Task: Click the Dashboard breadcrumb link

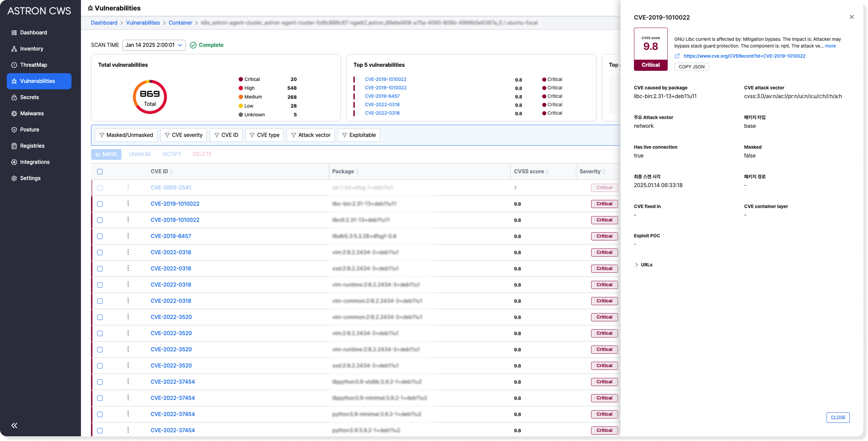Action: coord(104,23)
